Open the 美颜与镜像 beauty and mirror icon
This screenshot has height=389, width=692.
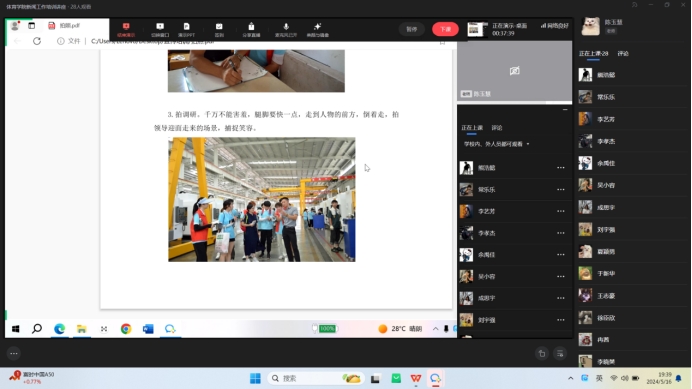[318, 29]
